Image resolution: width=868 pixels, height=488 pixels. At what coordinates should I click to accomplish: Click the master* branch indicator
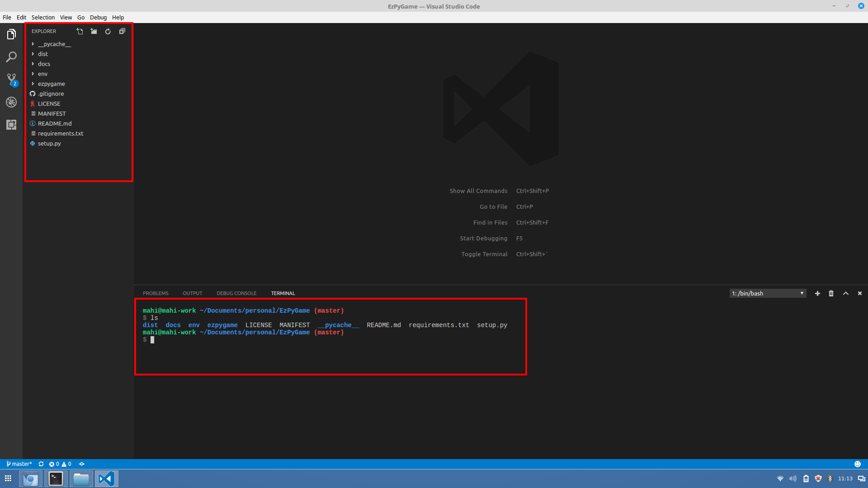click(x=19, y=464)
